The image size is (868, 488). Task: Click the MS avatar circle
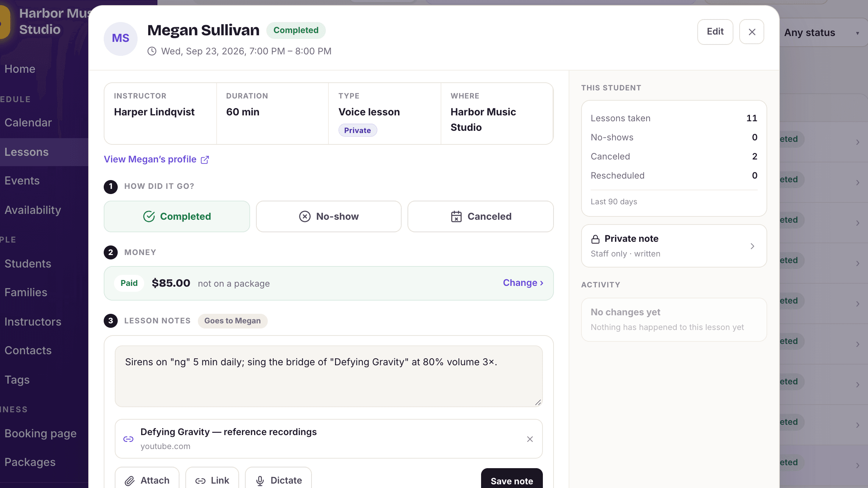pos(121,39)
